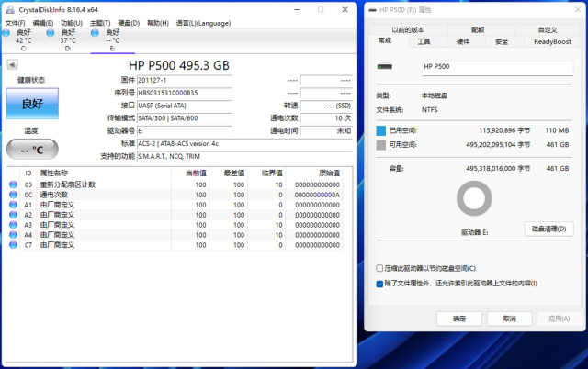This screenshot has width=588, height=369.
Task: Click status orb for attribute A2
Action: (13, 215)
